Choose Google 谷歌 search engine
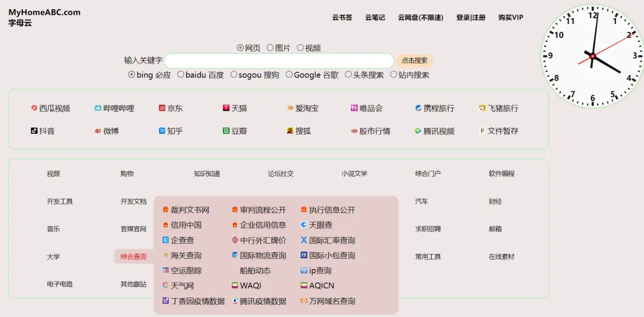Image resolution: width=644 pixels, height=317 pixels. point(289,74)
